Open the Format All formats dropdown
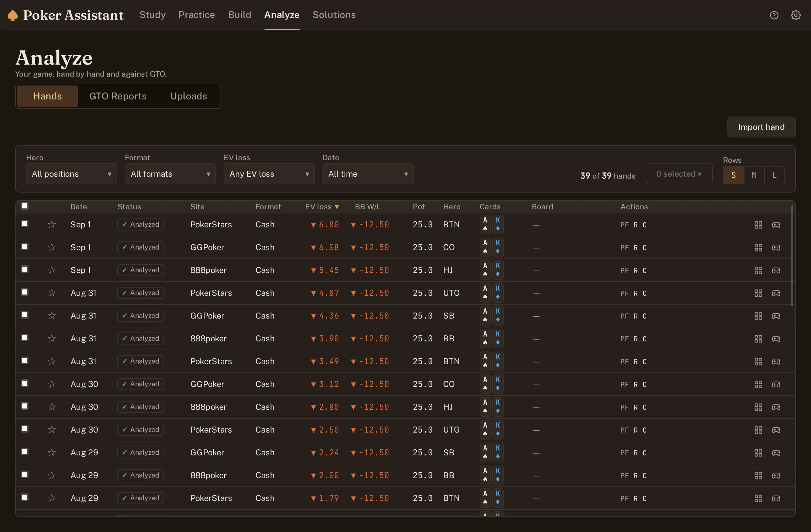 (170, 174)
